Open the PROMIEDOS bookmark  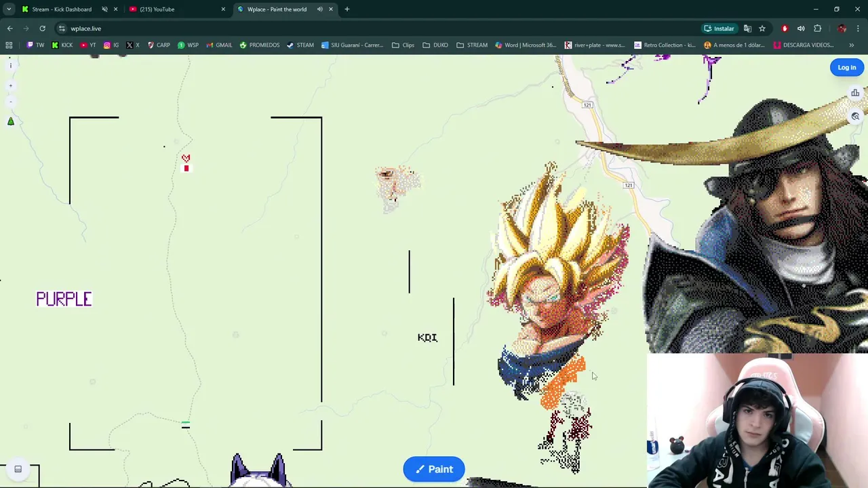point(259,45)
